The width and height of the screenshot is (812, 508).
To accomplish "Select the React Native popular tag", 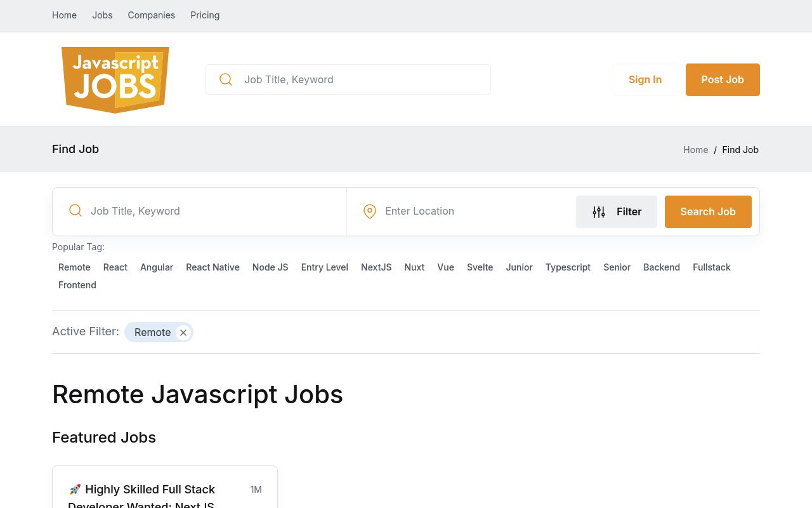I will click(x=213, y=267).
